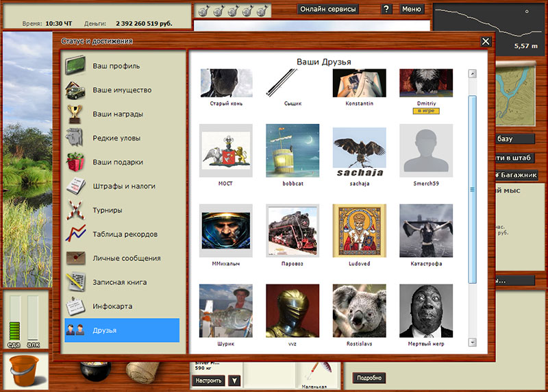Click the money amount 2 392 260 519 руб.
Screen dimensions: 548x392
(144, 23)
